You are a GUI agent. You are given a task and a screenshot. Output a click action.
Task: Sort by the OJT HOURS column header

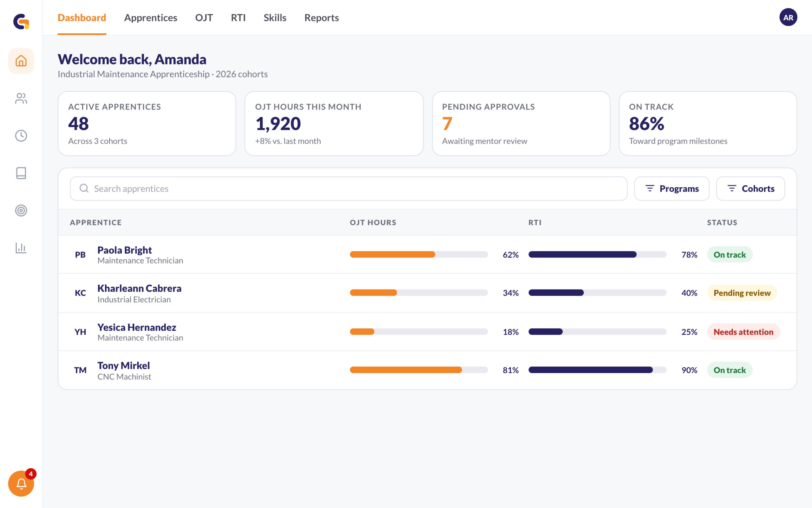pyautogui.click(x=373, y=223)
